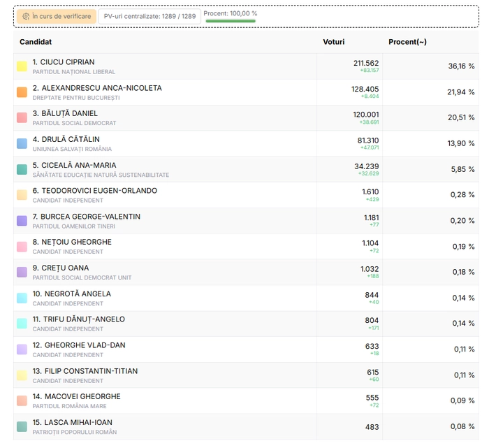This screenshot has height=448, width=489.
Task: Click the PV-uri centralizate 1289 / 1289 box
Action: (x=149, y=16)
